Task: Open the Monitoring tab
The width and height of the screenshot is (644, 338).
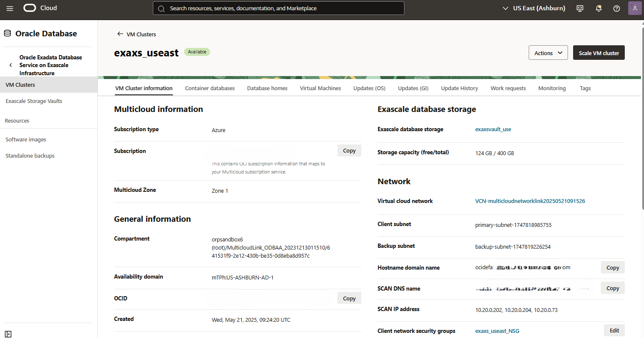Action: coord(552,88)
